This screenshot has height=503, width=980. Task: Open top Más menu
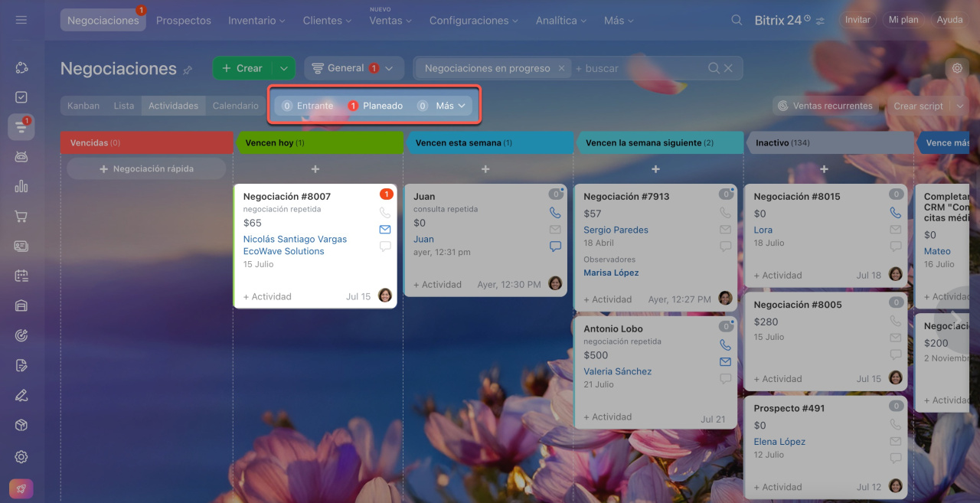click(619, 21)
